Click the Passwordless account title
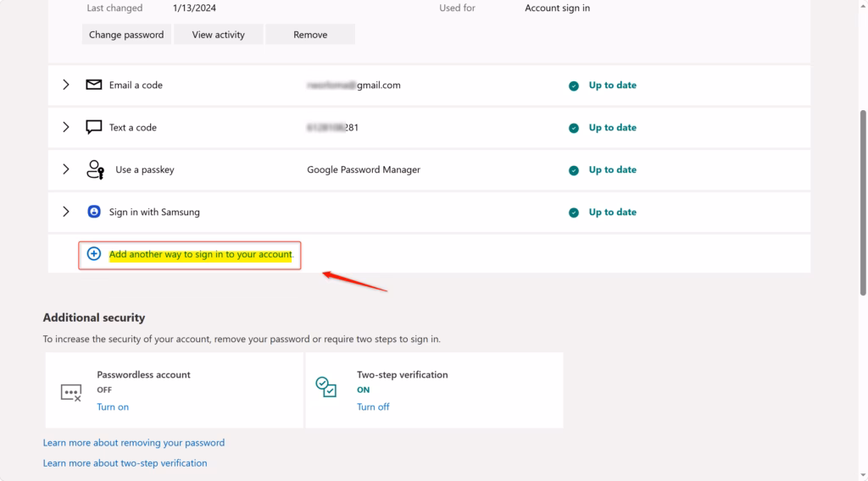The image size is (868, 481). tap(143, 374)
